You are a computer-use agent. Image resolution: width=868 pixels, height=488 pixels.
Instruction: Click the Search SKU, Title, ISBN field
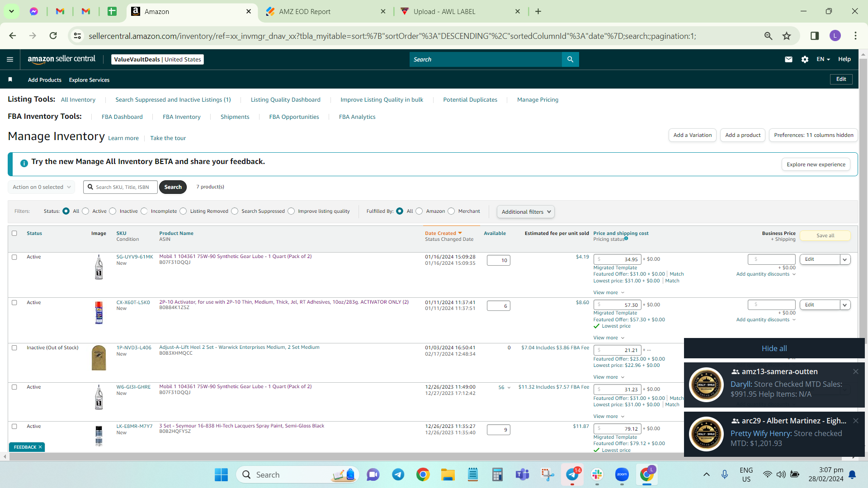coord(120,187)
